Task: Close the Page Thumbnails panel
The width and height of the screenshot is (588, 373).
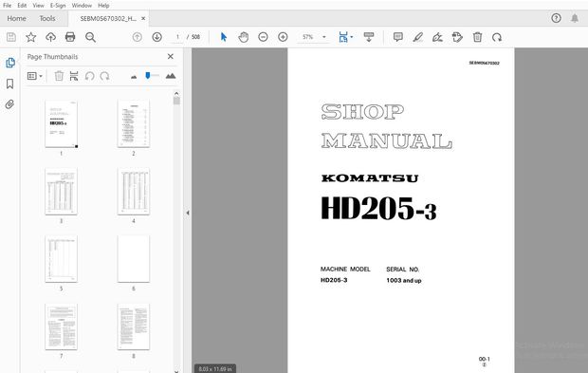Action: point(171,56)
